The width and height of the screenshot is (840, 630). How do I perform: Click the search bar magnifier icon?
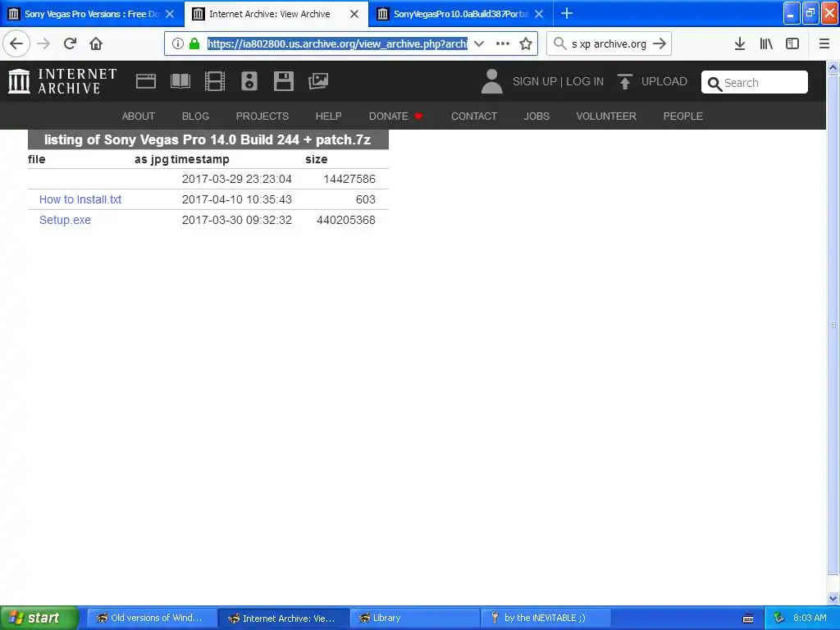559,43
